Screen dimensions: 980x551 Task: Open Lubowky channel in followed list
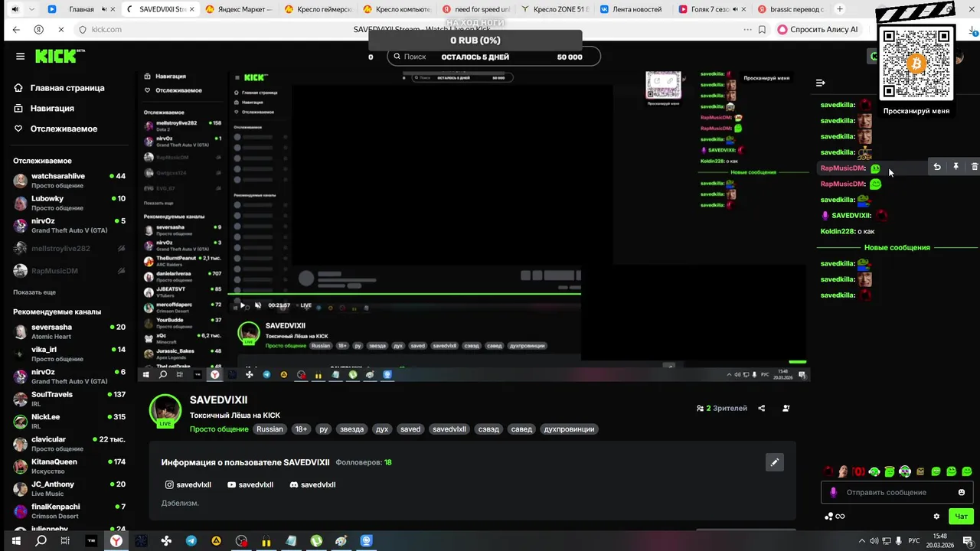tap(69, 203)
